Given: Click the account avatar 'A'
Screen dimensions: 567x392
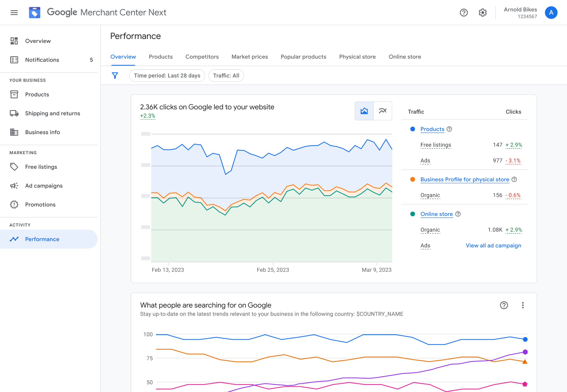Looking at the screenshot, I should [551, 13].
